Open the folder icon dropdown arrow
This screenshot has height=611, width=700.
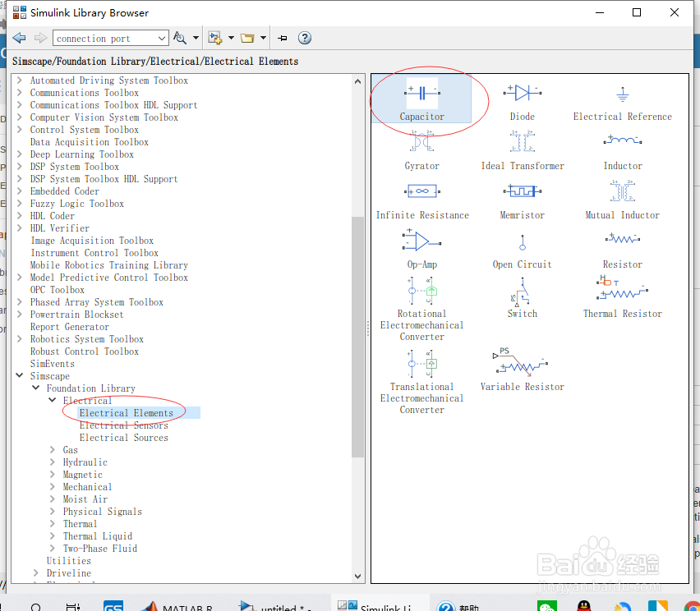click(264, 38)
